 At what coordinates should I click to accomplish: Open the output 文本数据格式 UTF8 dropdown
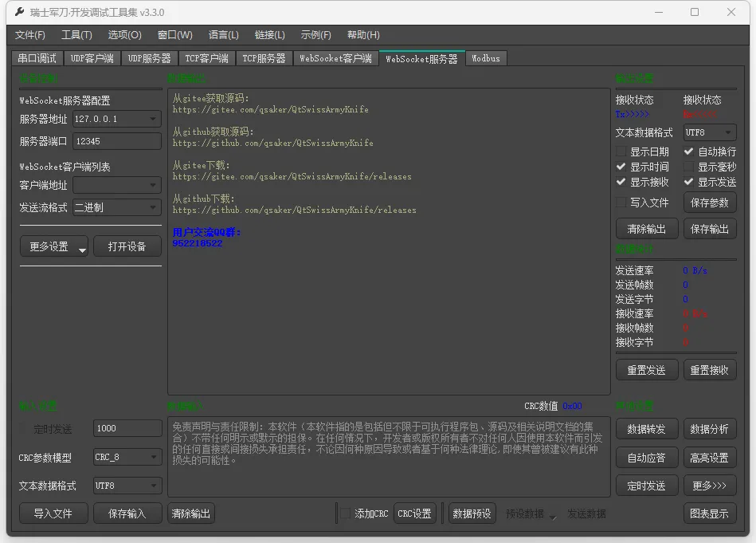click(710, 132)
